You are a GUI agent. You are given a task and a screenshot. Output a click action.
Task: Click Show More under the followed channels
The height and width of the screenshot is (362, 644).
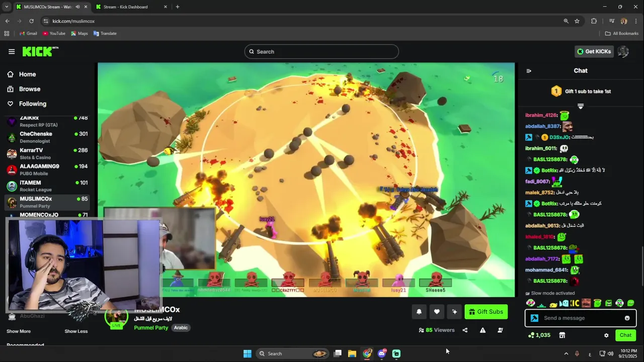19,331
